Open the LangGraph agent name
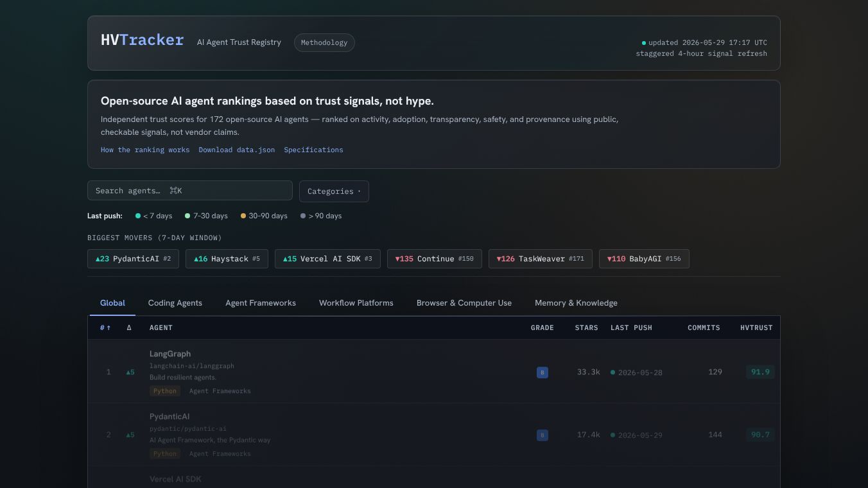Viewport: 868px width, 488px height. point(170,354)
